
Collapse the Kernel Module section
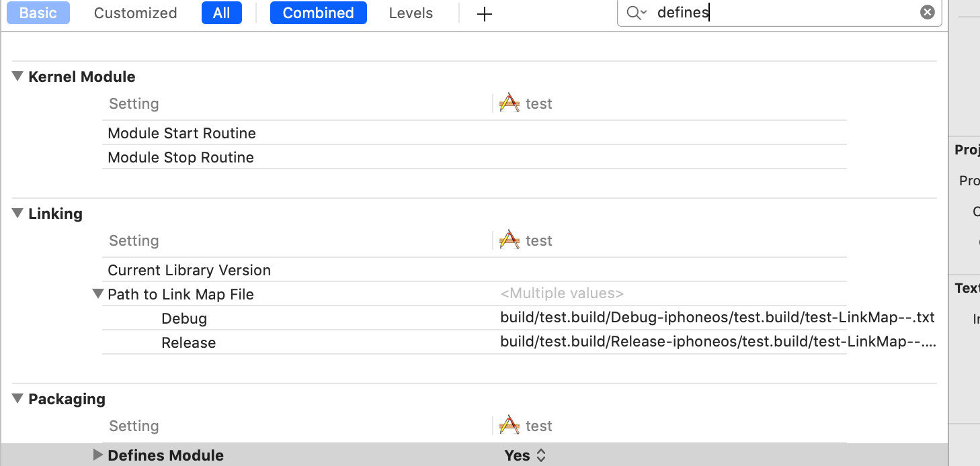point(18,77)
